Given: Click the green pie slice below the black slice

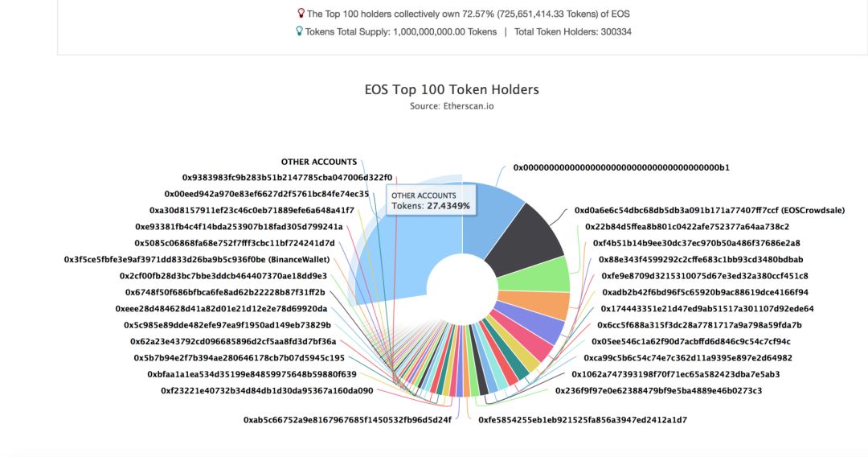Looking at the screenshot, I should [x=534, y=274].
